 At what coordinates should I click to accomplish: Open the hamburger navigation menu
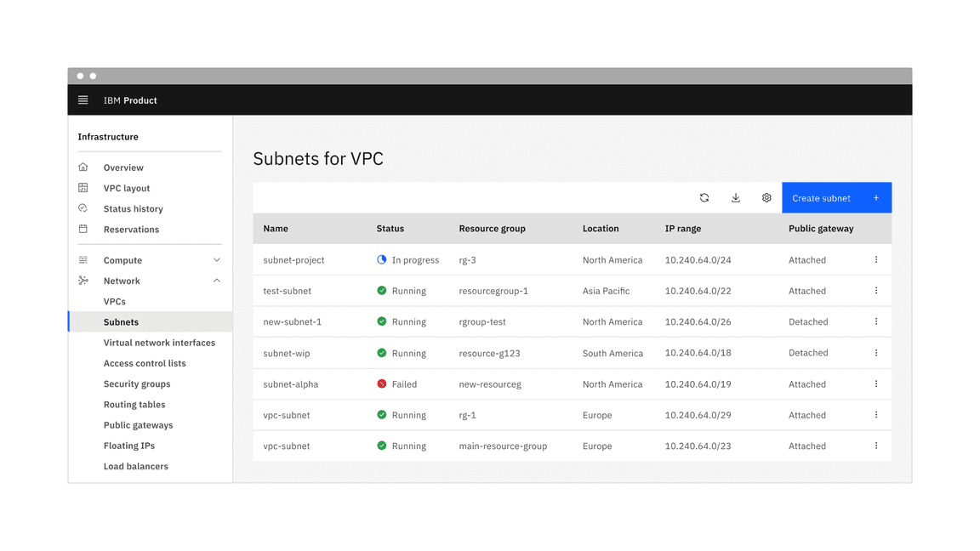[83, 100]
